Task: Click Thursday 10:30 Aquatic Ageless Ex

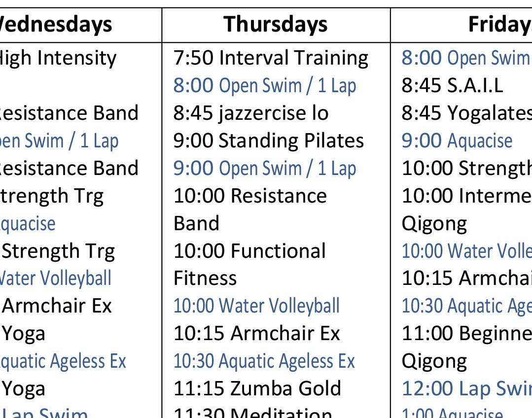Action: click(x=264, y=361)
